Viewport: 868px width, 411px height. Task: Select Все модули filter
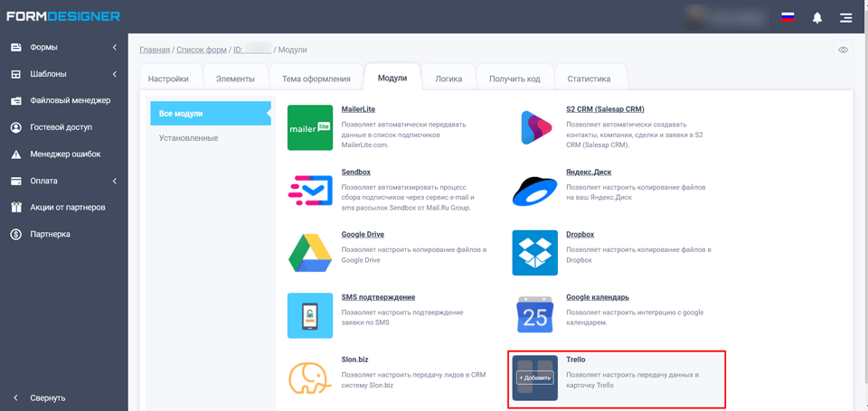click(x=211, y=114)
